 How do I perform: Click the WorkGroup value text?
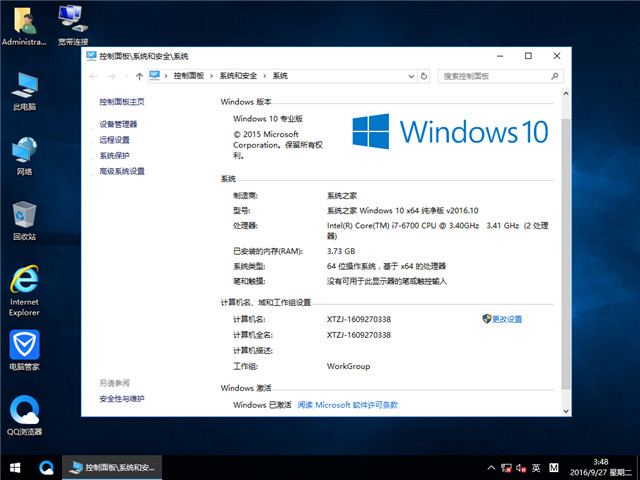(348, 366)
